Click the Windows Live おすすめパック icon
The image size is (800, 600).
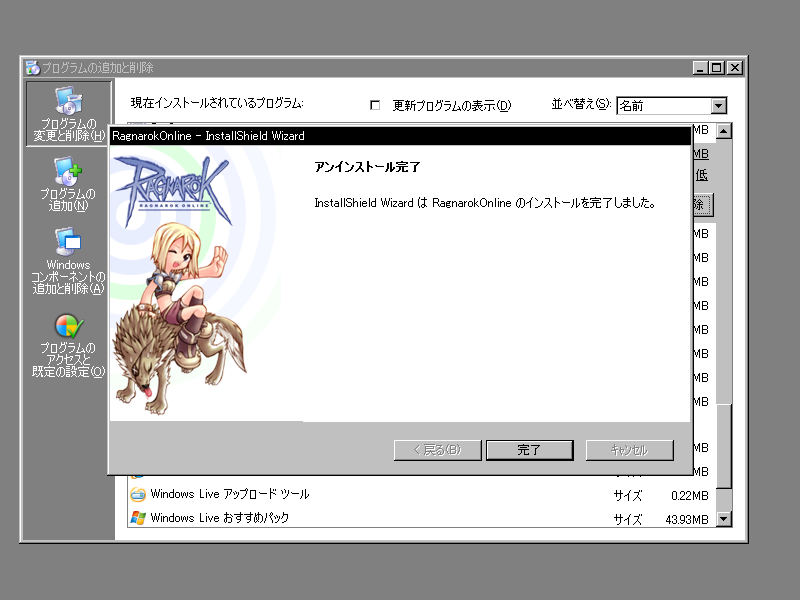pyautogui.click(x=138, y=518)
